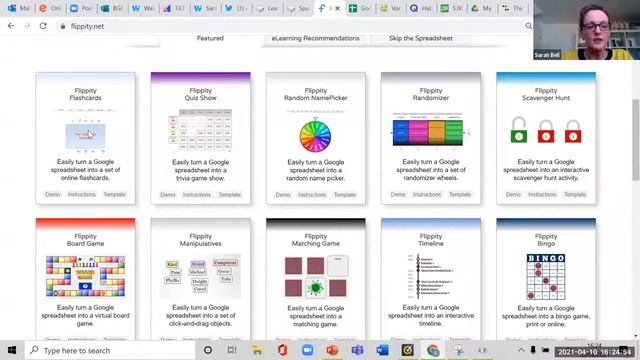Click the green padlock in Scavenger Hunt
The width and height of the screenshot is (640, 360).
pyautogui.click(x=519, y=130)
